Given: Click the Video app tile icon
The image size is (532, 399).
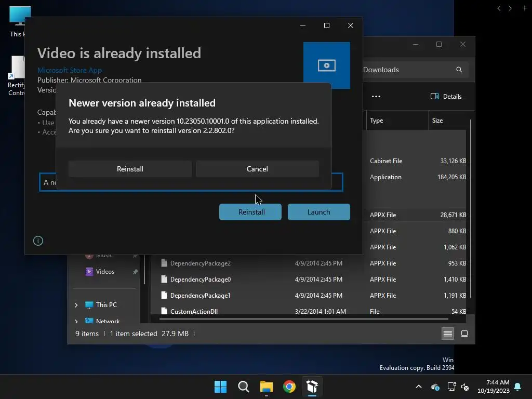Looking at the screenshot, I should 327,65.
